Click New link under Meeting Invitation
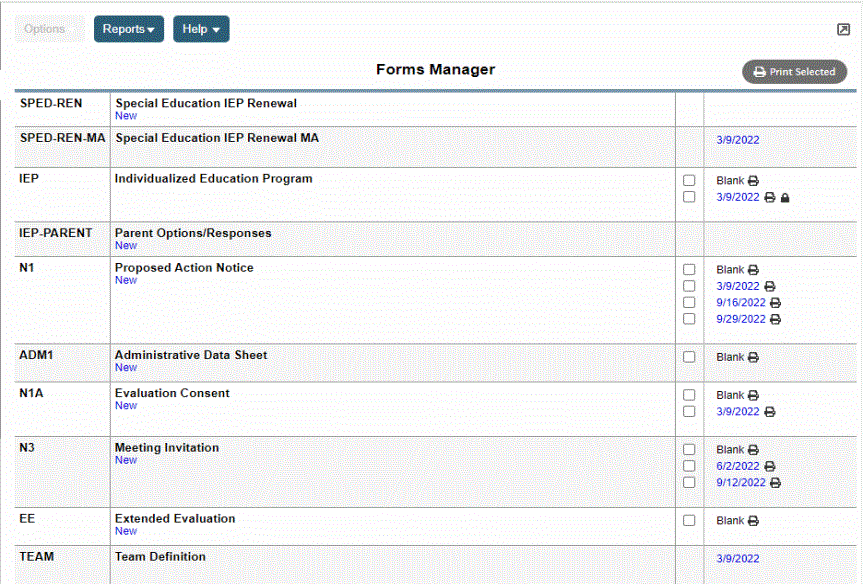 click(x=126, y=460)
